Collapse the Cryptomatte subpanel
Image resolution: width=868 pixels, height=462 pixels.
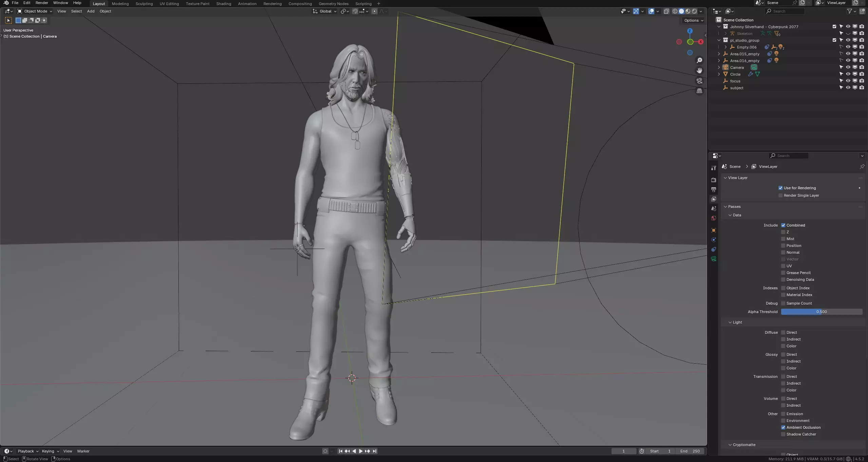(x=730, y=445)
